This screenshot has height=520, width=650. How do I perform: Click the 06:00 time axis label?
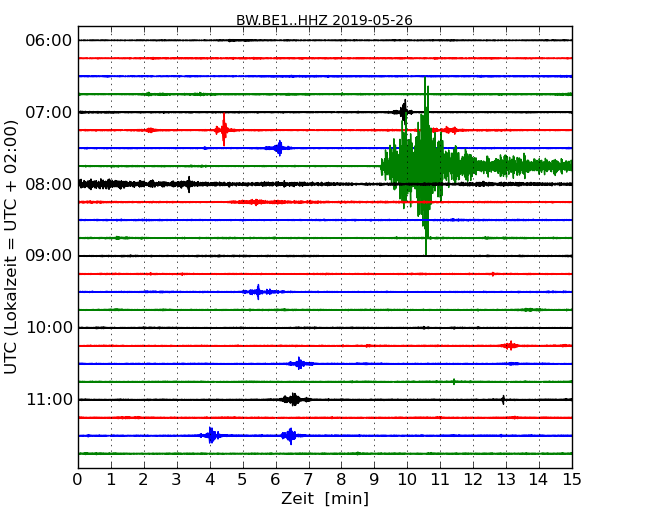point(49,41)
